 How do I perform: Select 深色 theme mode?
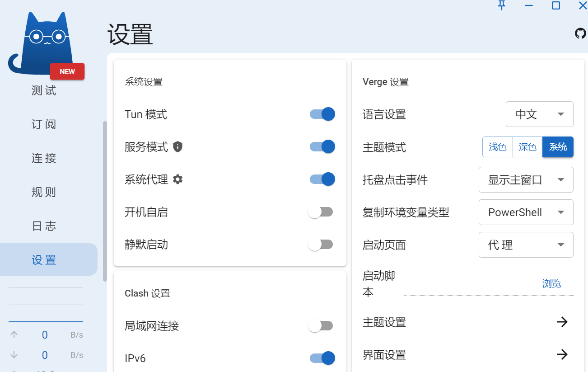527,147
